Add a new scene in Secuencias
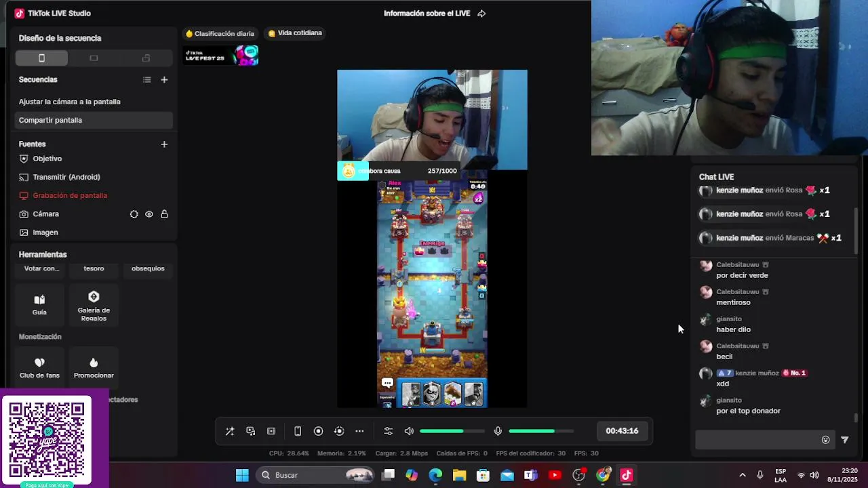The width and height of the screenshot is (868, 488). (164, 79)
